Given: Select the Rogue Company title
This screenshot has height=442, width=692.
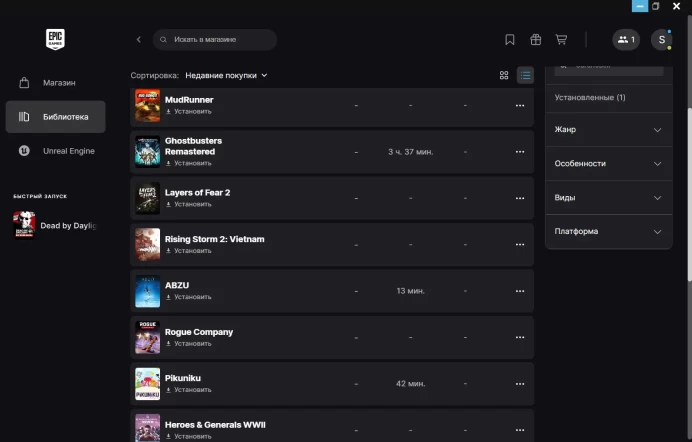Looking at the screenshot, I should 199,332.
